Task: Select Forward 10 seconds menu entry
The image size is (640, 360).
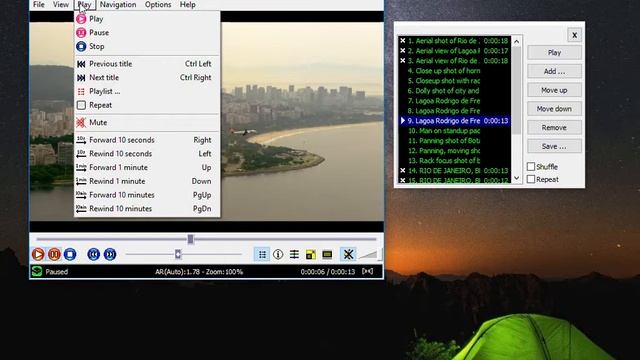Action: (x=147, y=140)
